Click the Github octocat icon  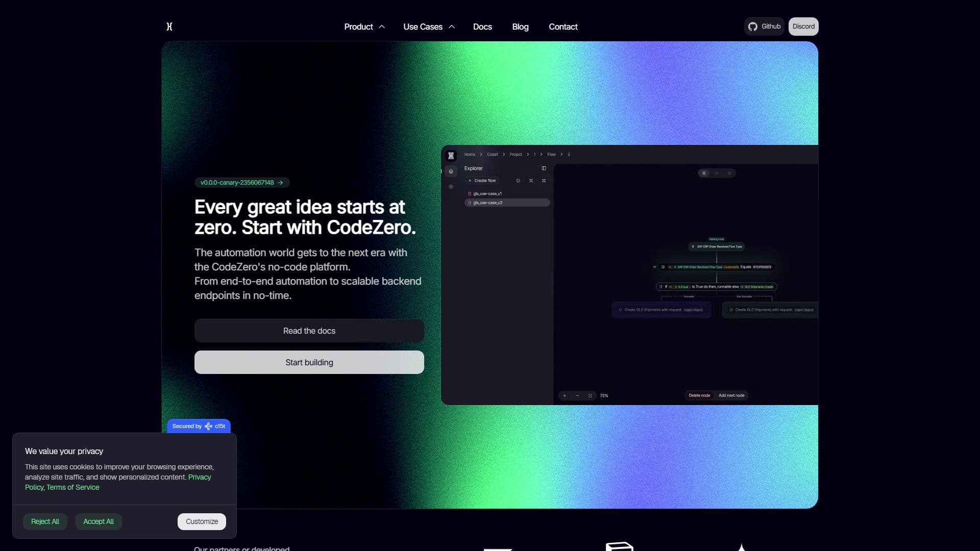coord(753,27)
